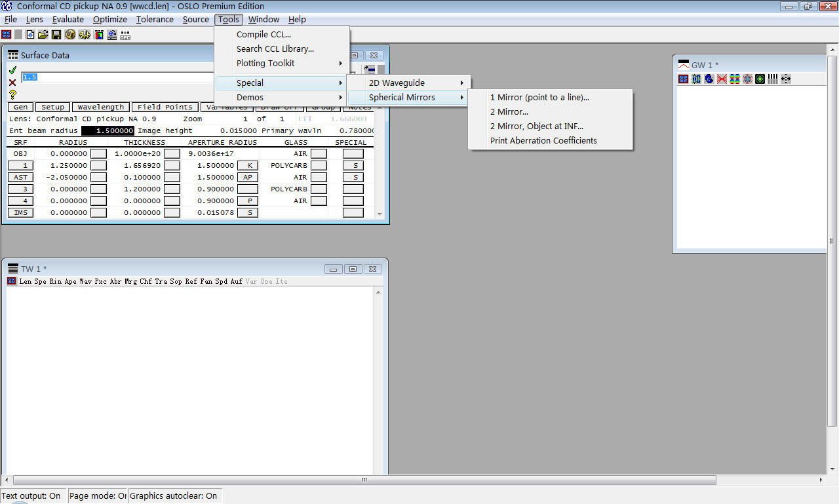Click the Ent beam radius 1.500000 field
This screenshot has height=504, width=839.
107,130
